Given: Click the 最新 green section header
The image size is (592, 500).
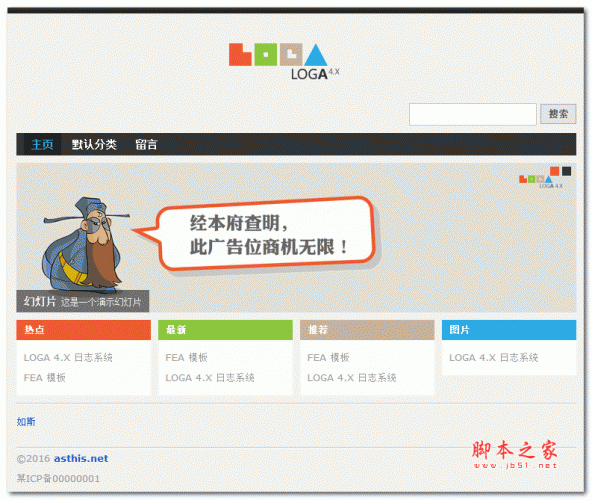Looking at the screenshot, I should pos(225,330).
